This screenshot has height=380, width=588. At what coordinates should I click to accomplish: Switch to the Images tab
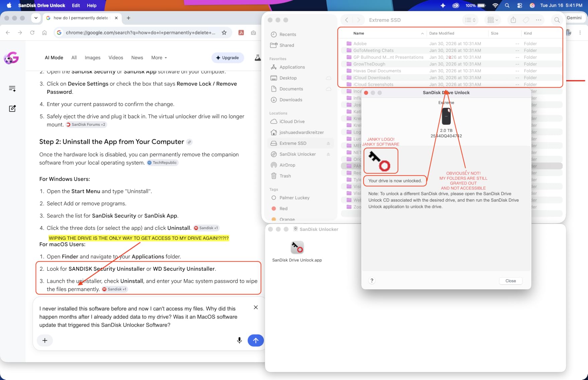[93, 58]
